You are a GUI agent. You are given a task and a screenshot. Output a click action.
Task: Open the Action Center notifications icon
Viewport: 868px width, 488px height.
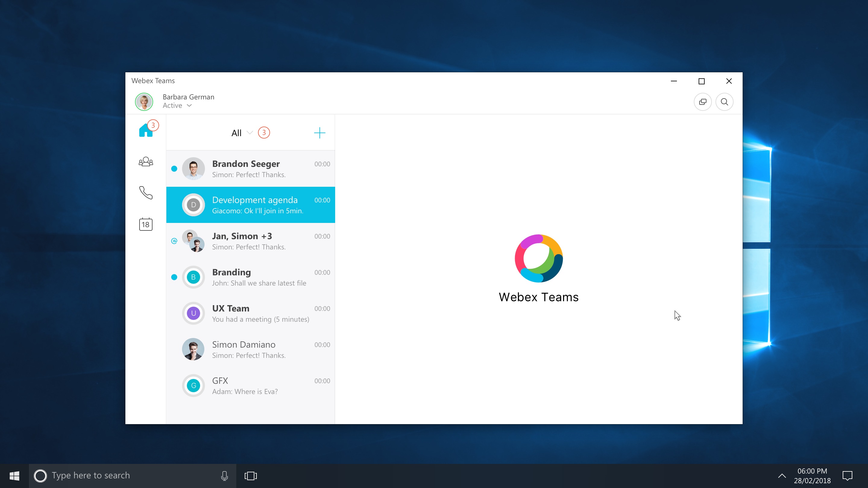coord(847,476)
